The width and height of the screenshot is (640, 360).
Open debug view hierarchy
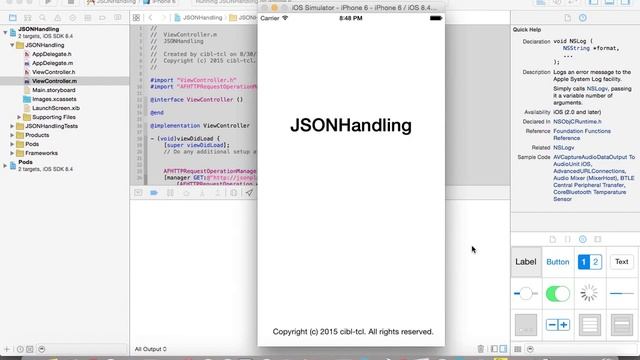pyautogui.click(x=233, y=193)
